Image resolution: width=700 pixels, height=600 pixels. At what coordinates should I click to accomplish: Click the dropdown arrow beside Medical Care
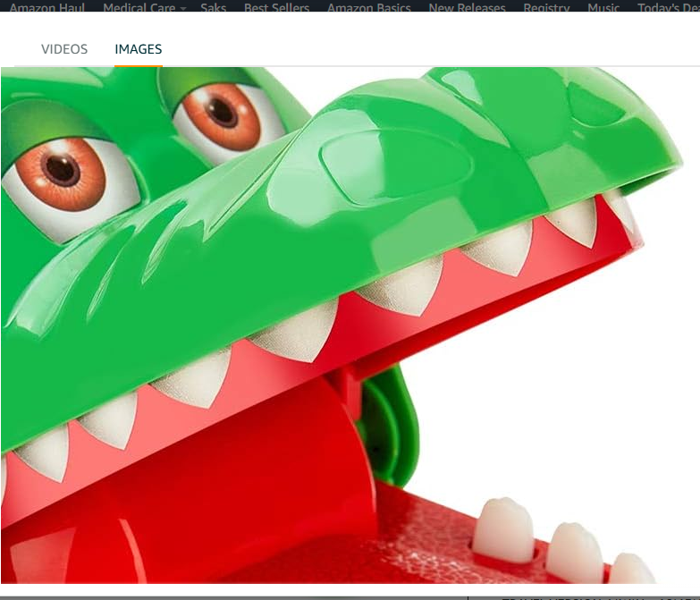(x=183, y=8)
